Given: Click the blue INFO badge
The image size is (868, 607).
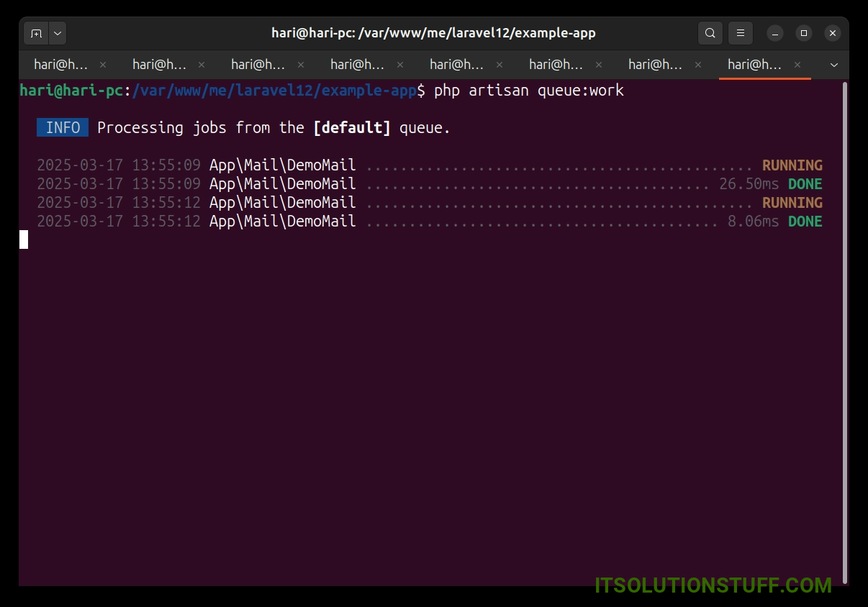Looking at the screenshot, I should tap(63, 128).
